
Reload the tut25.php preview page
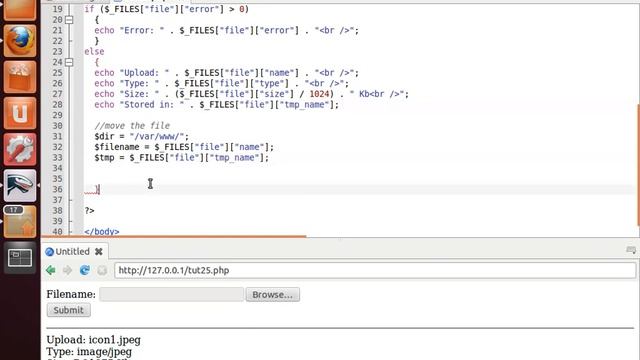click(84, 270)
